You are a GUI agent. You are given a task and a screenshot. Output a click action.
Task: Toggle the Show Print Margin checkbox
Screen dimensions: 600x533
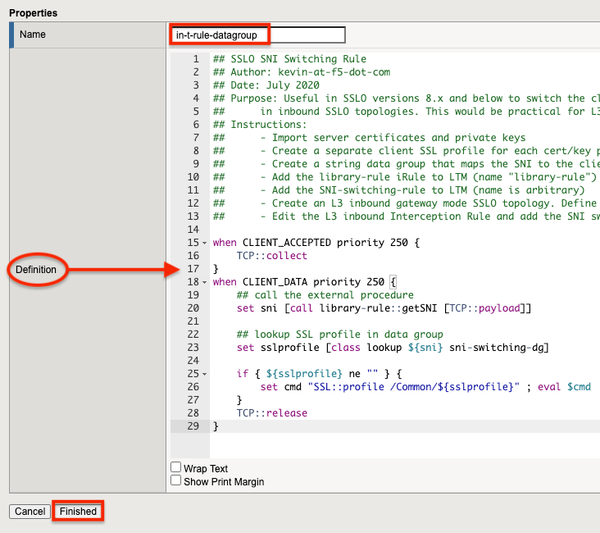(x=176, y=481)
